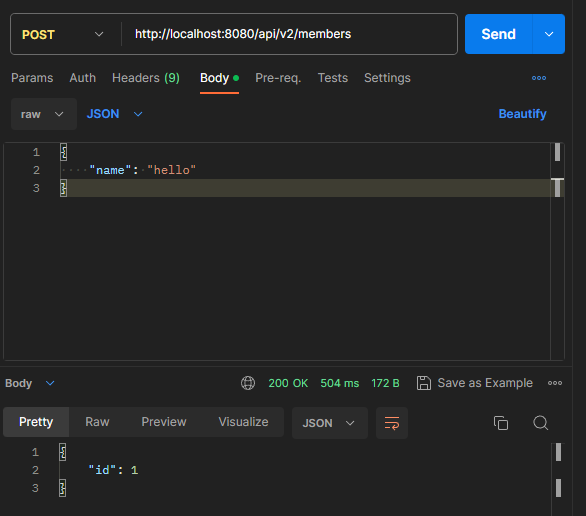Click the opening brace on response line 1

62,452
